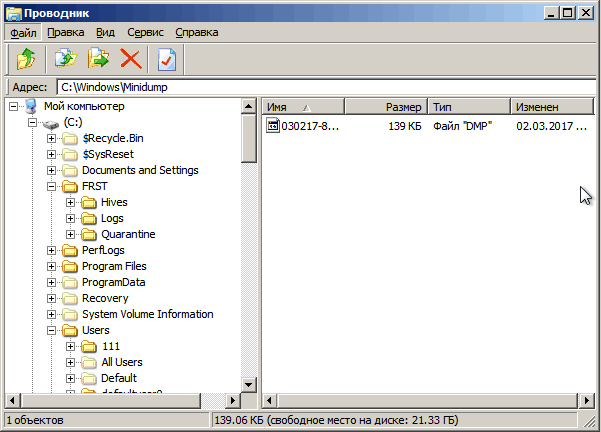Screen dimensions: 601x432
Task: Minimize the Проводник window
Action: [x=551, y=13]
